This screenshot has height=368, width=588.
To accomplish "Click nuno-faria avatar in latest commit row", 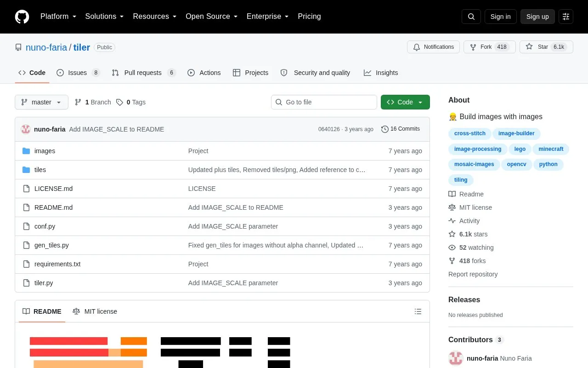I will (26, 129).
